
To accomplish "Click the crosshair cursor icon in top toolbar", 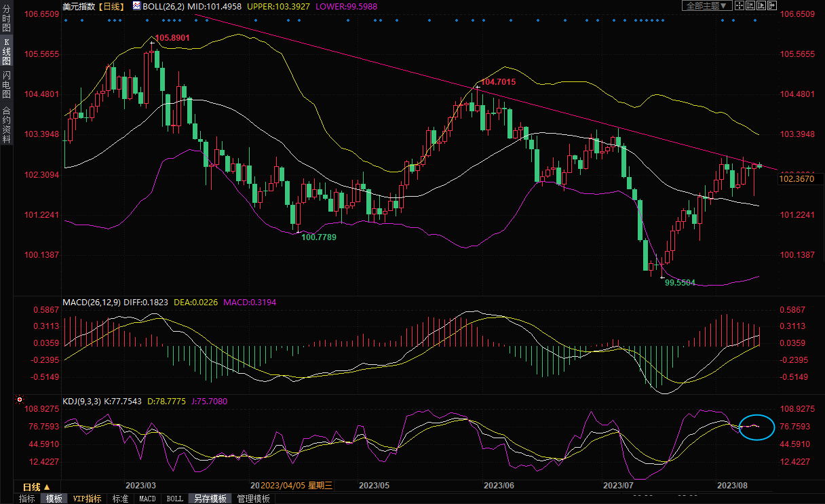I will (x=740, y=5).
